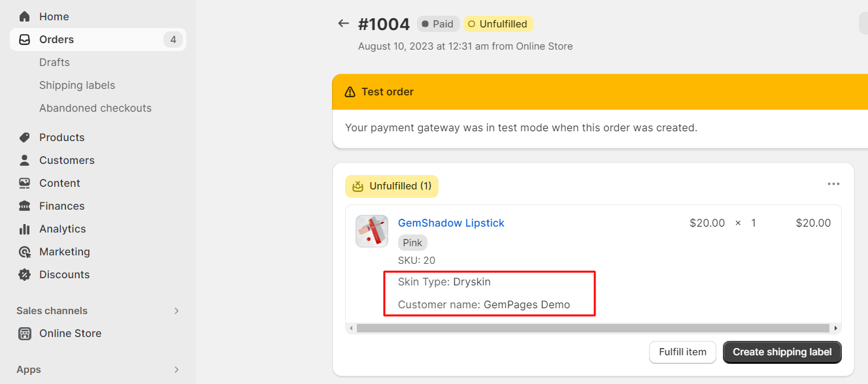Image resolution: width=868 pixels, height=384 pixels.
Task: Click the Analytics bar chart icon
Action: [25, 229]
